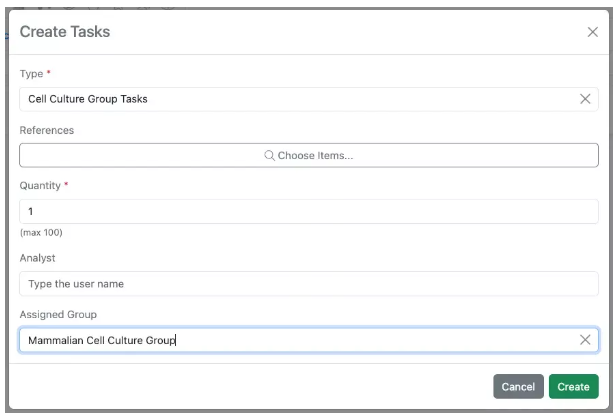Open the Mammalian Cell Culture Group dropdown
Viewport: 613px width, 416px height.
click(290, 340)
